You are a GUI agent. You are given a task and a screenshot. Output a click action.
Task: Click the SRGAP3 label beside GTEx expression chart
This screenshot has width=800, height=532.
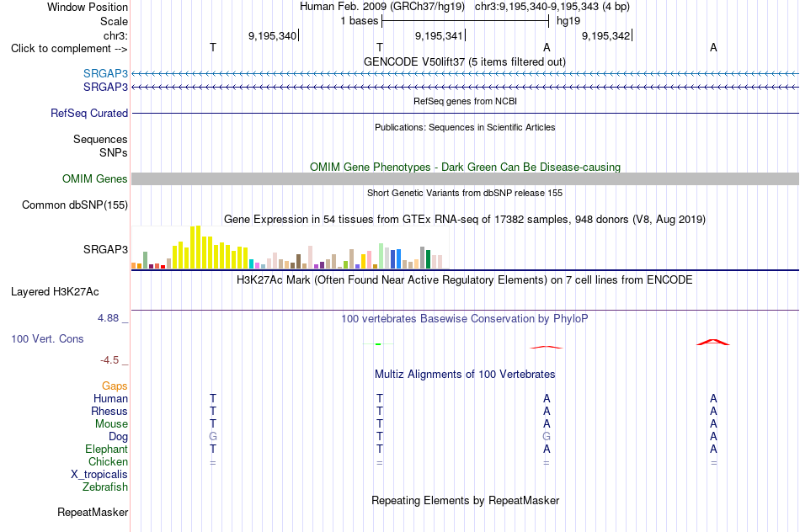105,249
